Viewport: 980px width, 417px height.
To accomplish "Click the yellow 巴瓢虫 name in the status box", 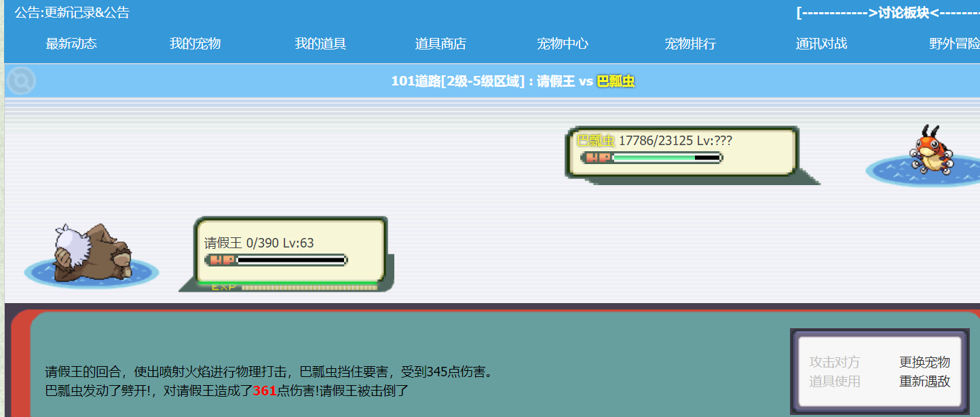I will (x=595, y=141).
